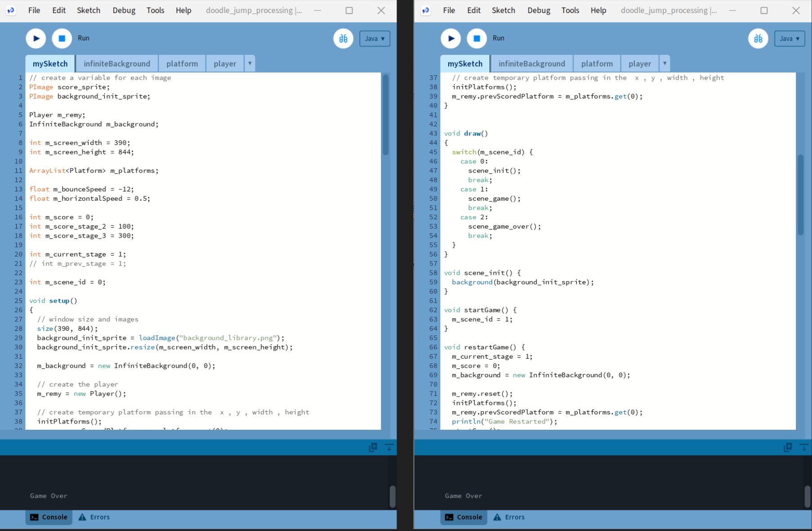
Task: Open tab options arrow in right window
Action: click(x=665, y=63)
